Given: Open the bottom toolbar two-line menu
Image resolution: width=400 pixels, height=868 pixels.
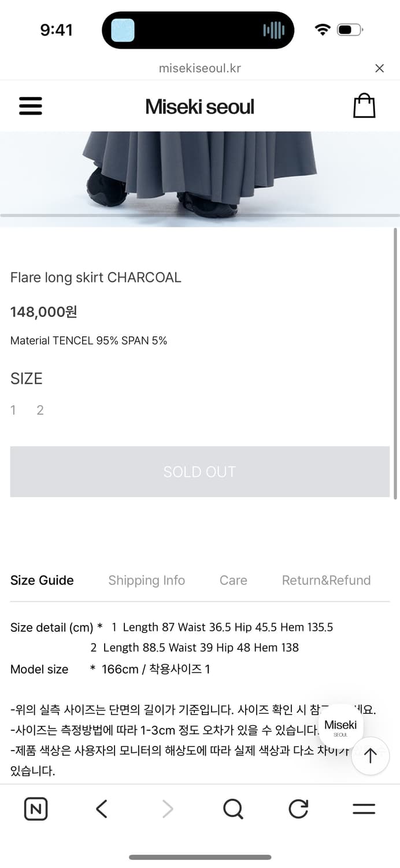Looking at the screenshot, I should (x=364, y=808).
